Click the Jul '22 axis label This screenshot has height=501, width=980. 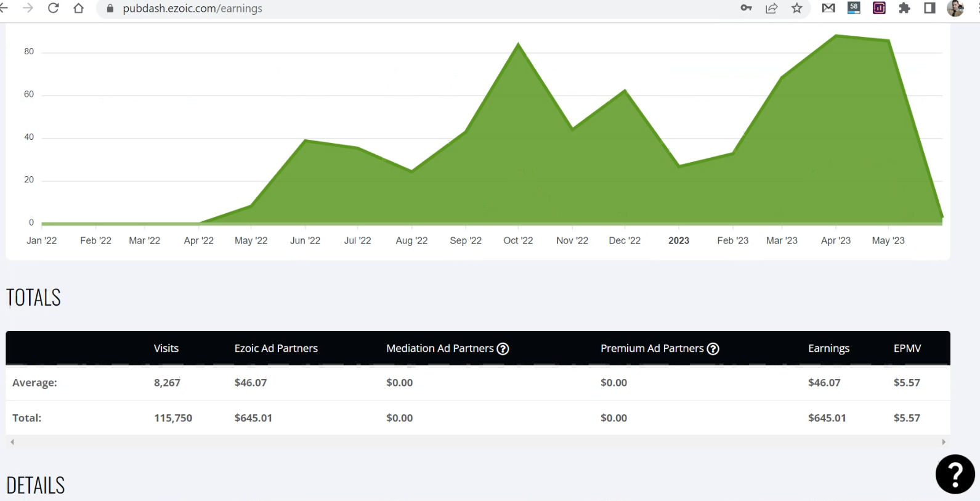coord(358,240)
